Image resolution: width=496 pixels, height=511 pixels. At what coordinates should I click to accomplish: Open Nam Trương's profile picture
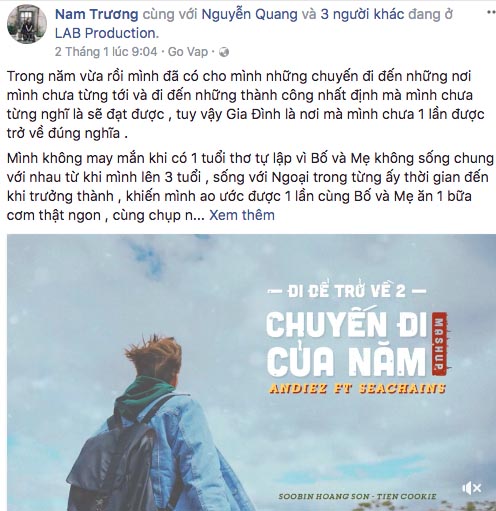tap(27, 24)
